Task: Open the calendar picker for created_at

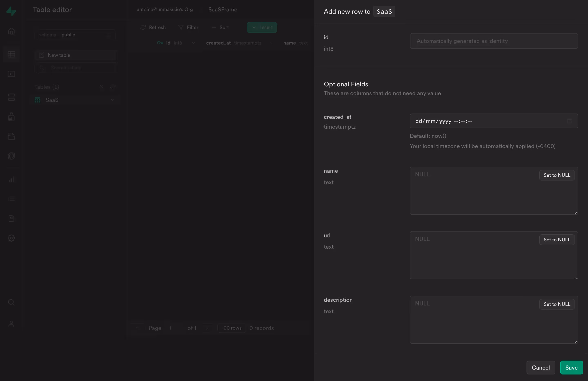Action: point(569,121)
